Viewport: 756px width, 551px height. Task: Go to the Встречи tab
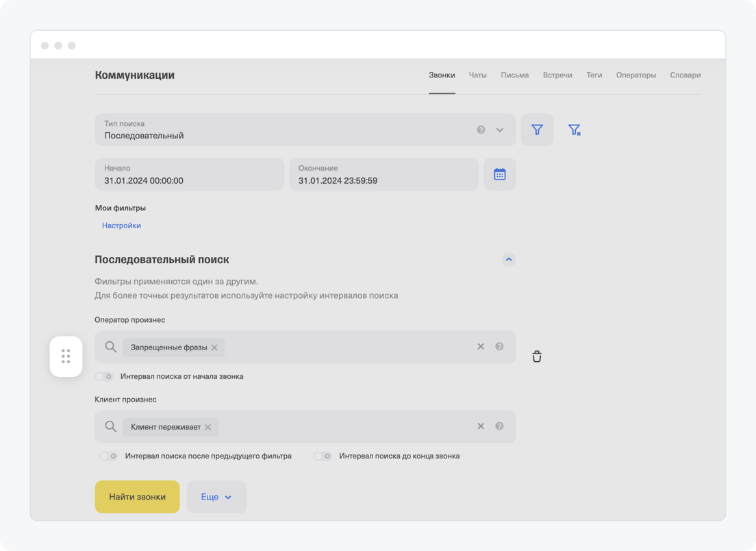tap(557, 75)
